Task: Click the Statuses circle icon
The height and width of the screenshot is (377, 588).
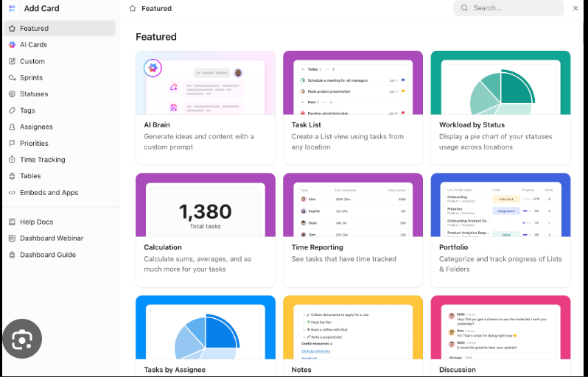Action: point(12,94)
